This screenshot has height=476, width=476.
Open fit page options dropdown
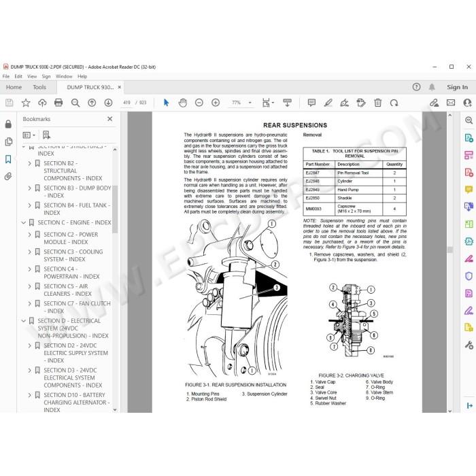pos(268,103)
